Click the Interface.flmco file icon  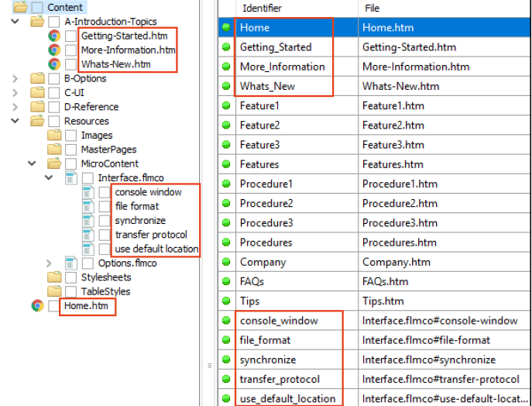71,178
